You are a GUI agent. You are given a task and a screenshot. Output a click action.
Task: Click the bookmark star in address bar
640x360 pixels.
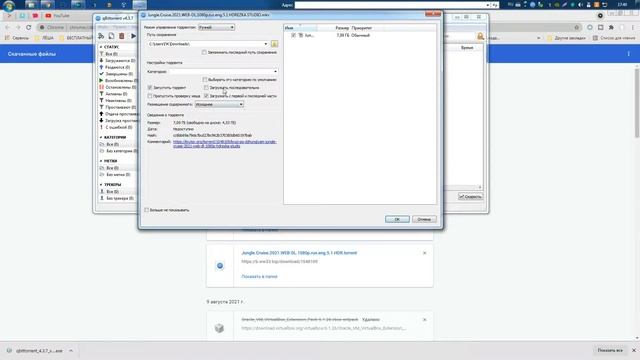click(x=577, y=27)
